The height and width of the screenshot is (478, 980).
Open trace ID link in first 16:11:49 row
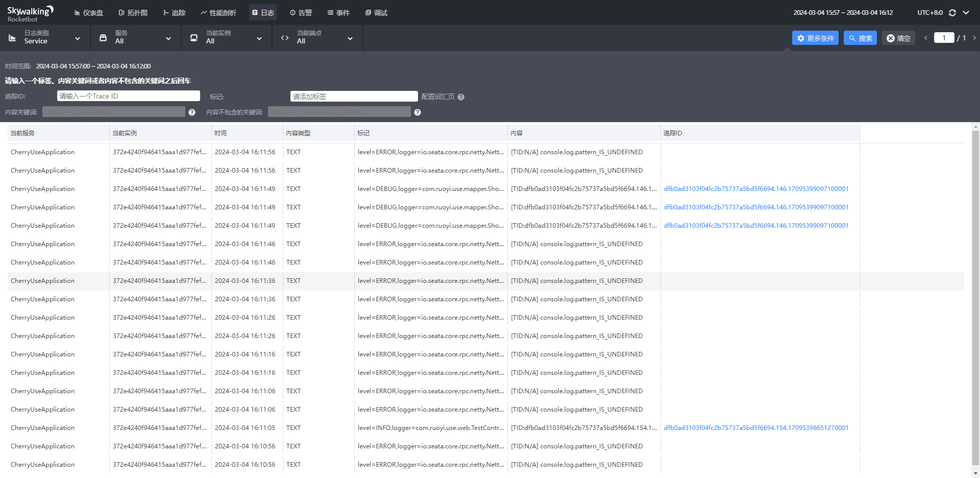pos(756,189)
